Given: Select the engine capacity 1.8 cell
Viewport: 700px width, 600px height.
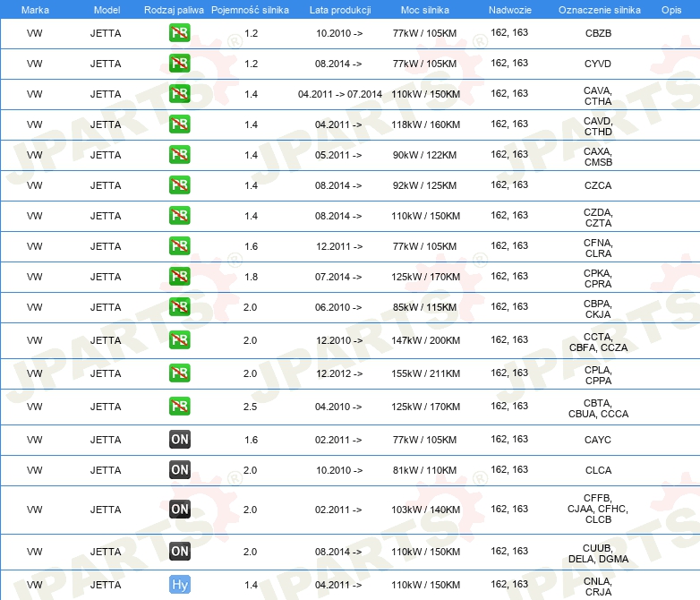Looking at the screenshot, I should click(x=252, y=277).
